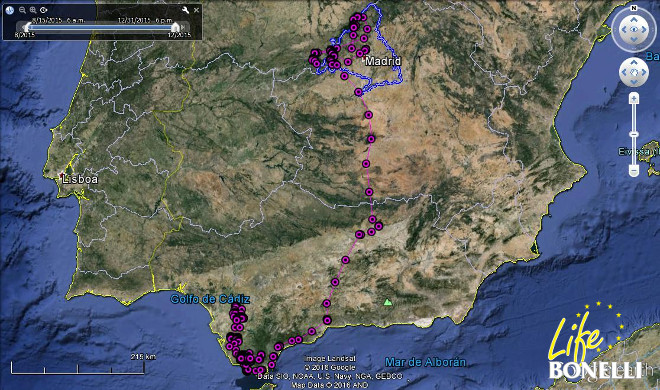Open time slider wrench options
The image size is (660, 390).
pos(185,10)
